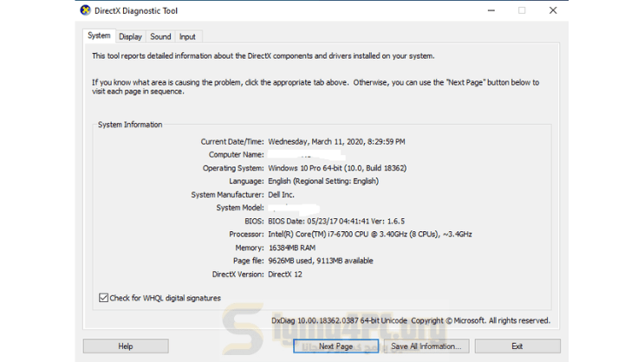
Task: Click the 'This tool reports detailed information' sentence
Action: 263,55
